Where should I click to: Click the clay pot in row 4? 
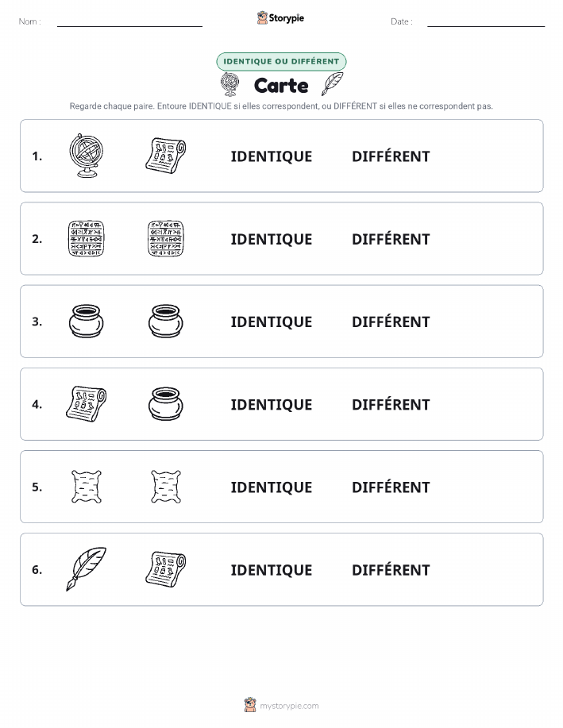point(166,404)
